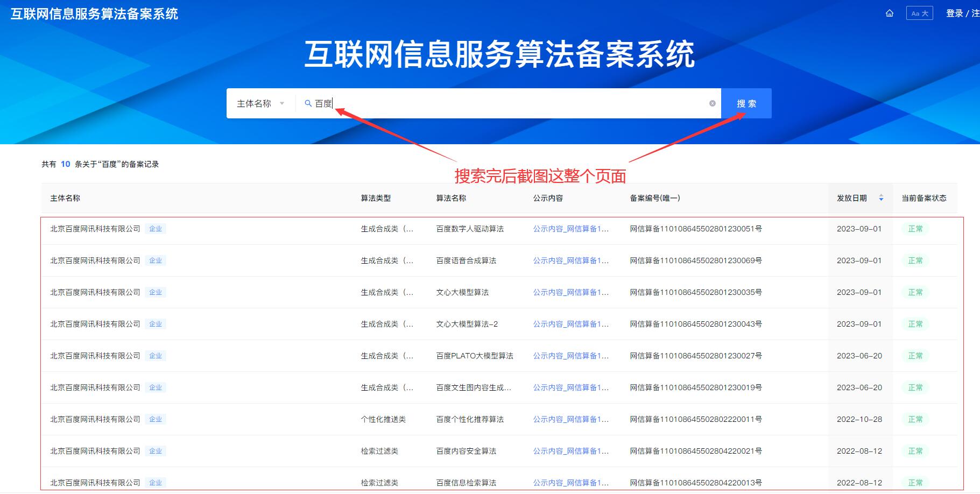
Task: Open 公示内容 link for 百度个性化推荐算法
Action: click(571, 419)
